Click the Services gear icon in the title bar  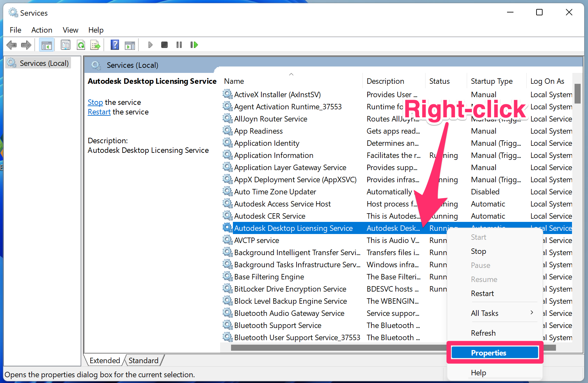(13, 12)
